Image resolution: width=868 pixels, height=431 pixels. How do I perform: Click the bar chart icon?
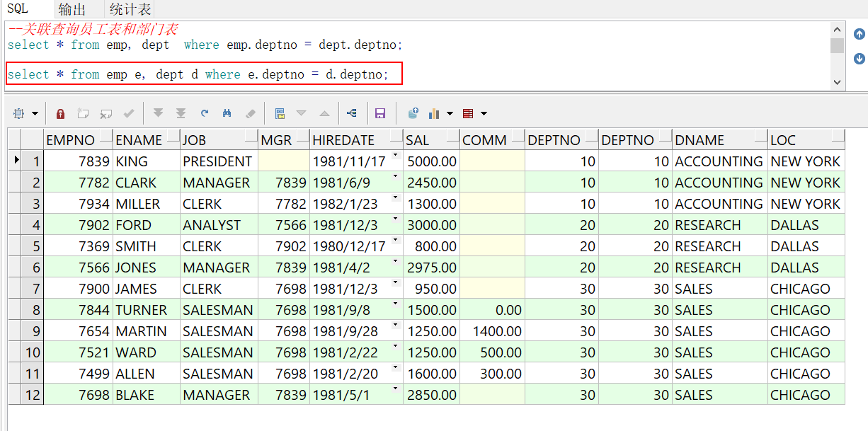point(435,113)
